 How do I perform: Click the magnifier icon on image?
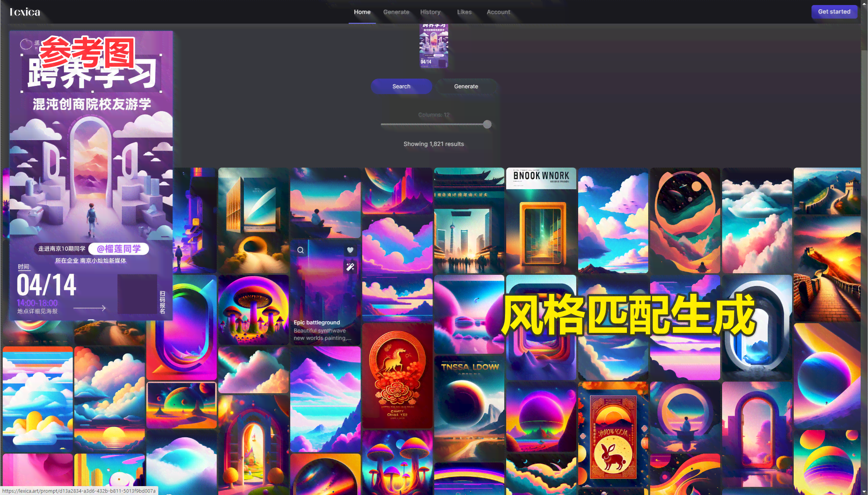(300, 250)
